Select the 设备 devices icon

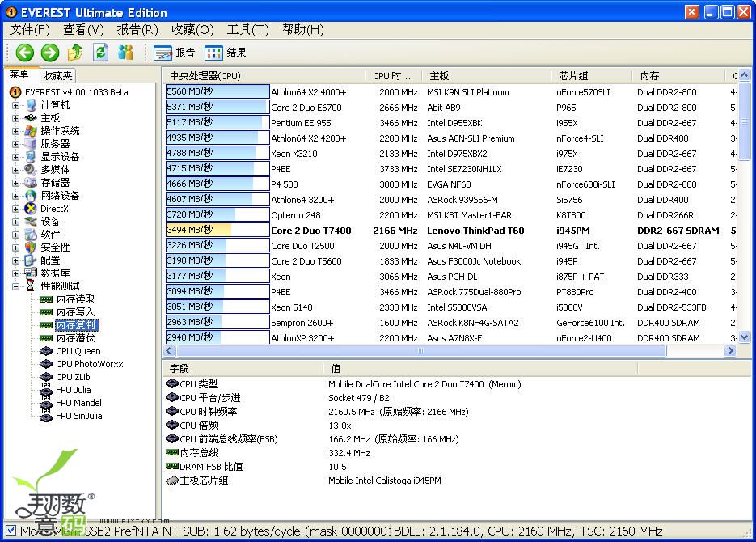(31, 222)
